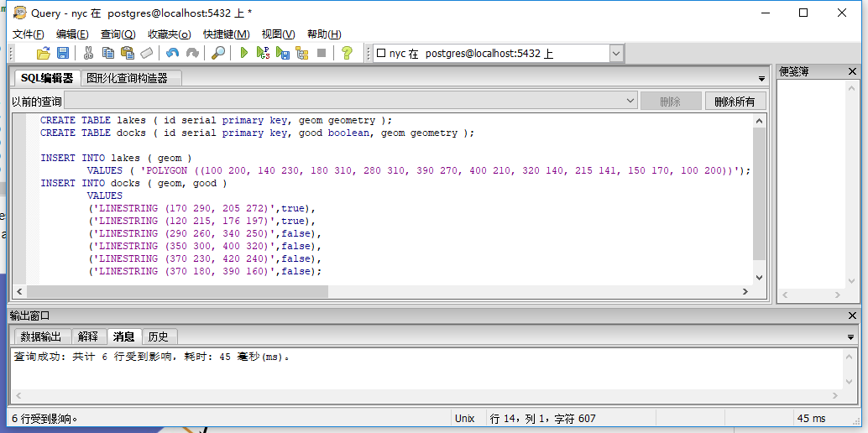868x433 pixels.
Task: Close the 便笺簿 scratch pad panel
Action: click(x=852, y=71)
